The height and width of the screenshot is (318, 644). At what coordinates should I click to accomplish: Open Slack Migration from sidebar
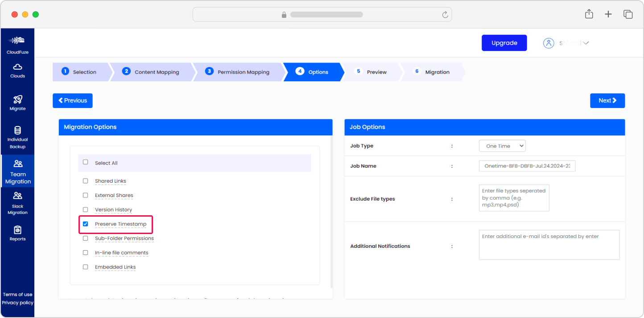tap(17, 196)
